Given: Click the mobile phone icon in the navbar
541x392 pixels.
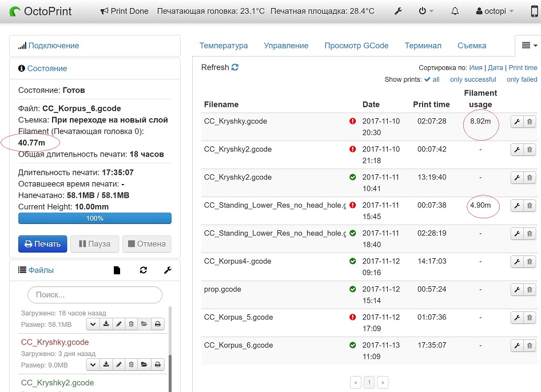Looking at the screenshot, I should [x=534, y=11].
